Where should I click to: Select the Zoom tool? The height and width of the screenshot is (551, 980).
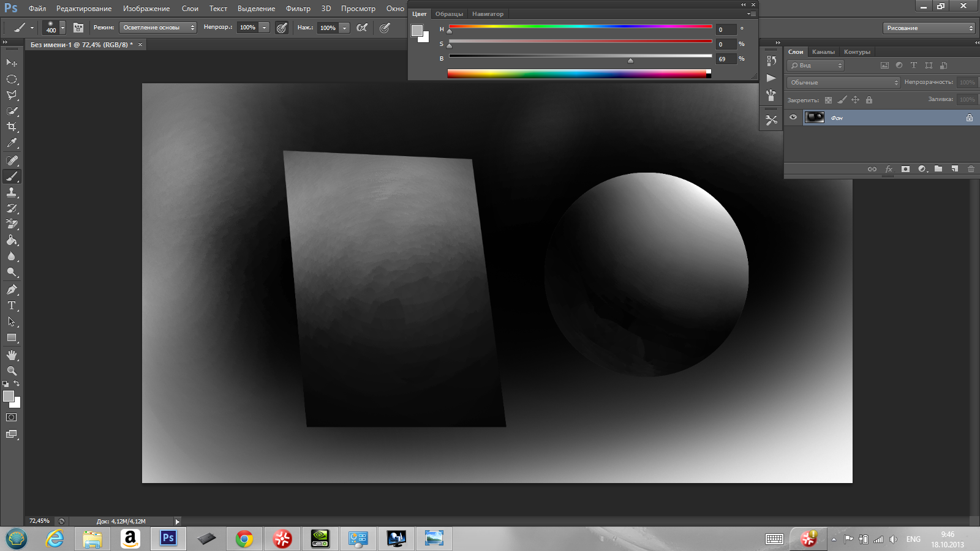(12, 371)
